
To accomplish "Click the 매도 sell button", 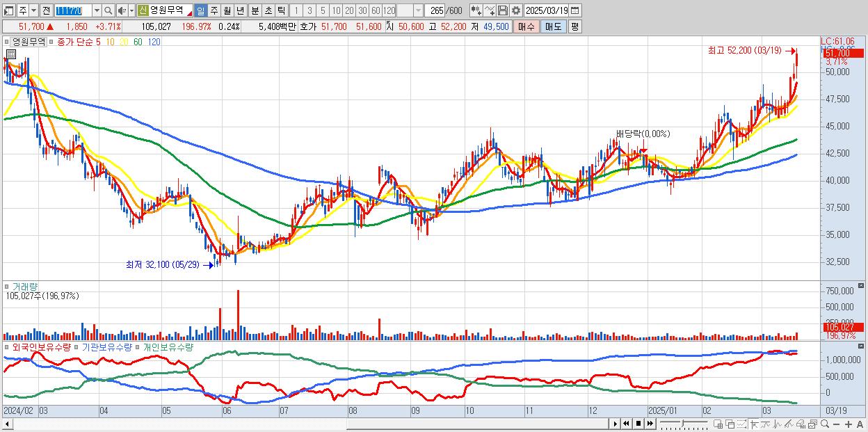I will [554, 26].
